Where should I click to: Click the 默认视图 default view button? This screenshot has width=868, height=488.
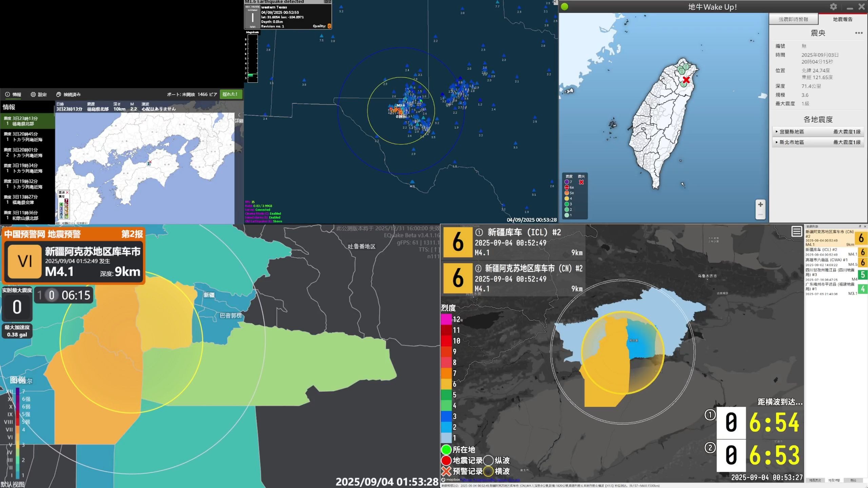13,484
